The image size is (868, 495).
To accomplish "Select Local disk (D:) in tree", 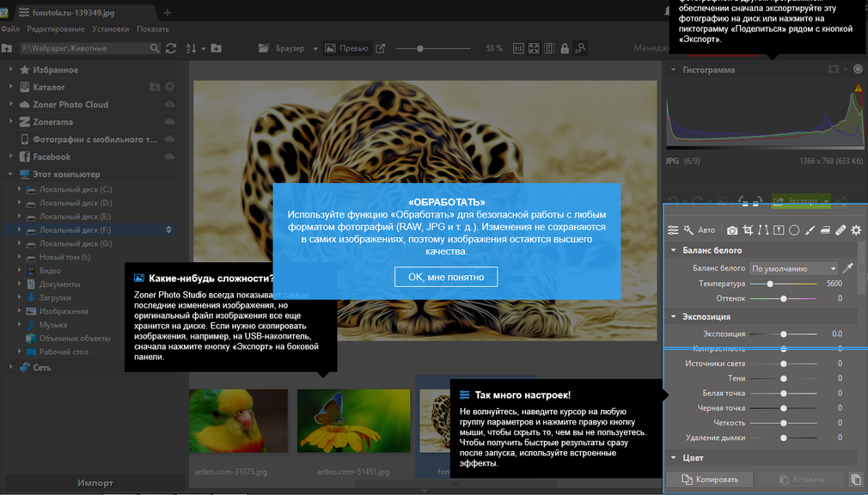I will (x=76, y=203).
